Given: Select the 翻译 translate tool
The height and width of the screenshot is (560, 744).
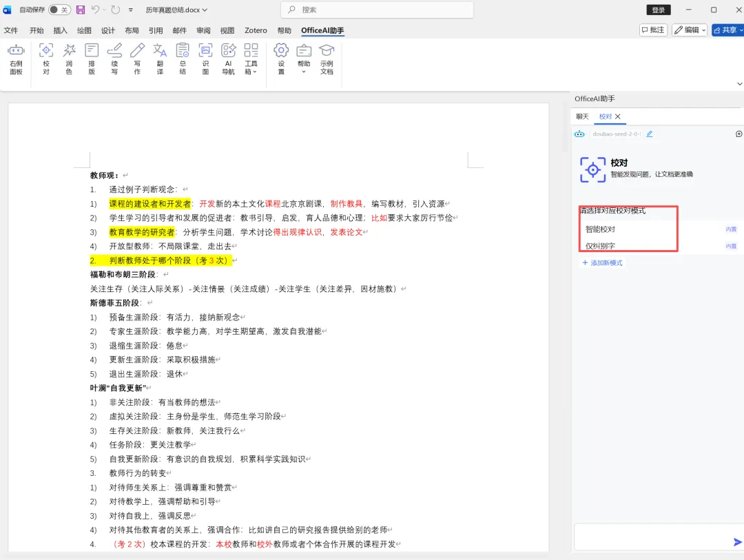Looking at the screenshot, I should (160, 59).
